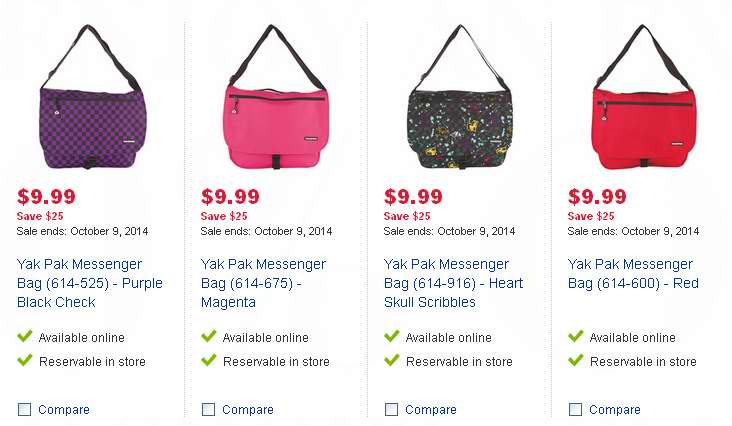Click the Compare label under the Magenta bag
Image resolution: width=732 pixels, height=426 pixels.
pos(248,410)
